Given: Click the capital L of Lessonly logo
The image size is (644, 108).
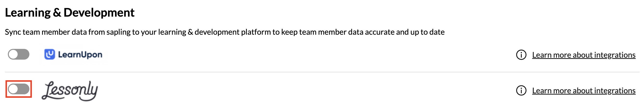Looking at the screenshot, I should click(49, 91).
